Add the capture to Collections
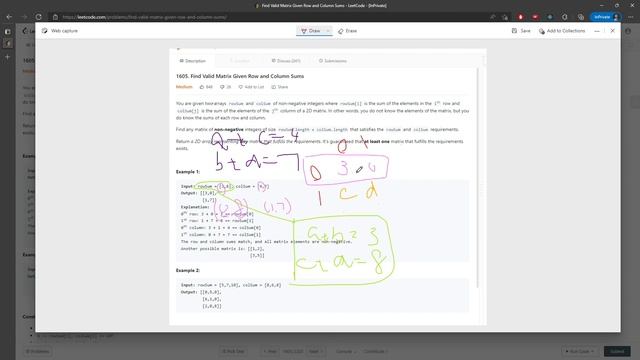This screenshot has width=640, height=360. 562,31
